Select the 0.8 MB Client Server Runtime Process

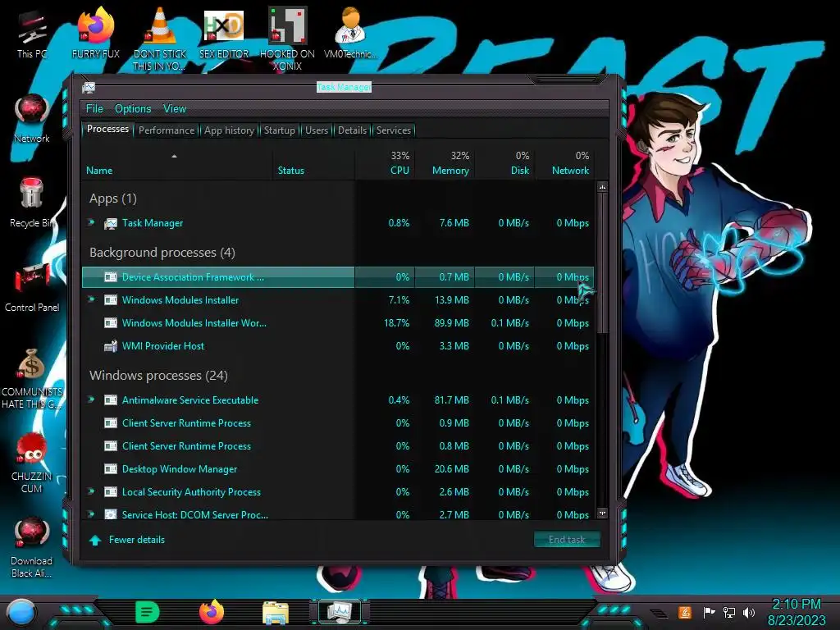coord(338,445)
